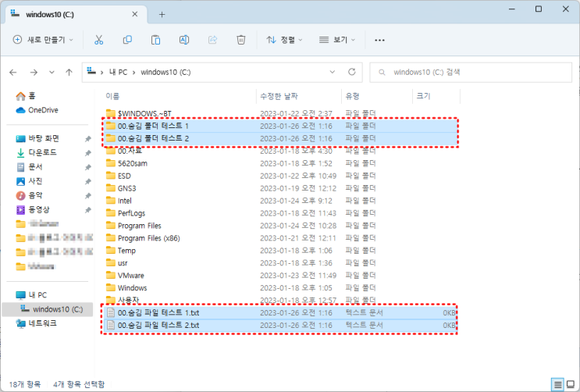Refresh the current folder view
Viewport: 580px width, 392px height.
(x=352, y=72)
